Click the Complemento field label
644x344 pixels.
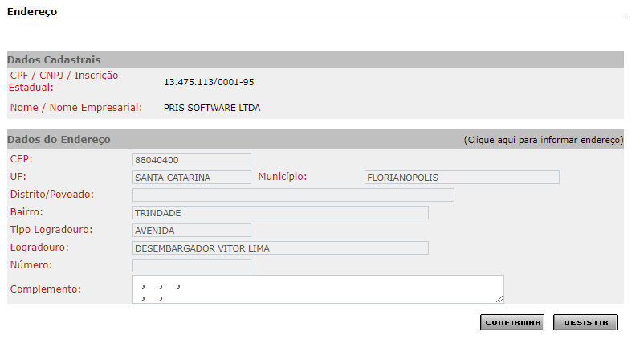[x=47, y=289]
